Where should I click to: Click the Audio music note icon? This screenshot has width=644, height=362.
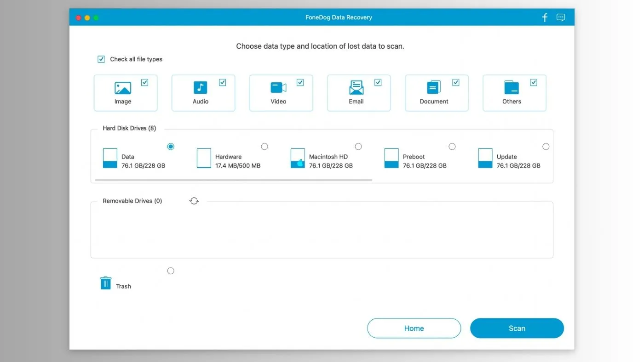coord(201,88)
